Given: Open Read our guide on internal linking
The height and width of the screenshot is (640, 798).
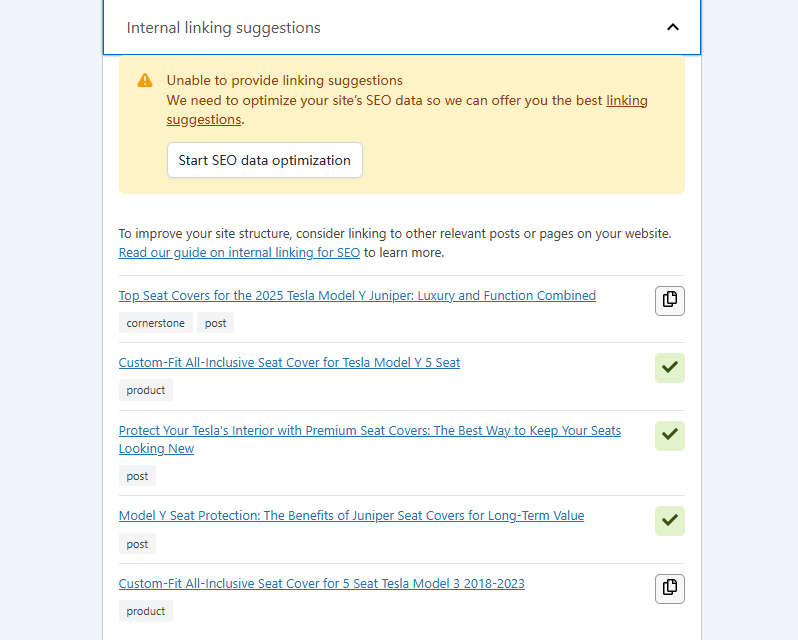Looking at the screenshot, I should point(239,253).
